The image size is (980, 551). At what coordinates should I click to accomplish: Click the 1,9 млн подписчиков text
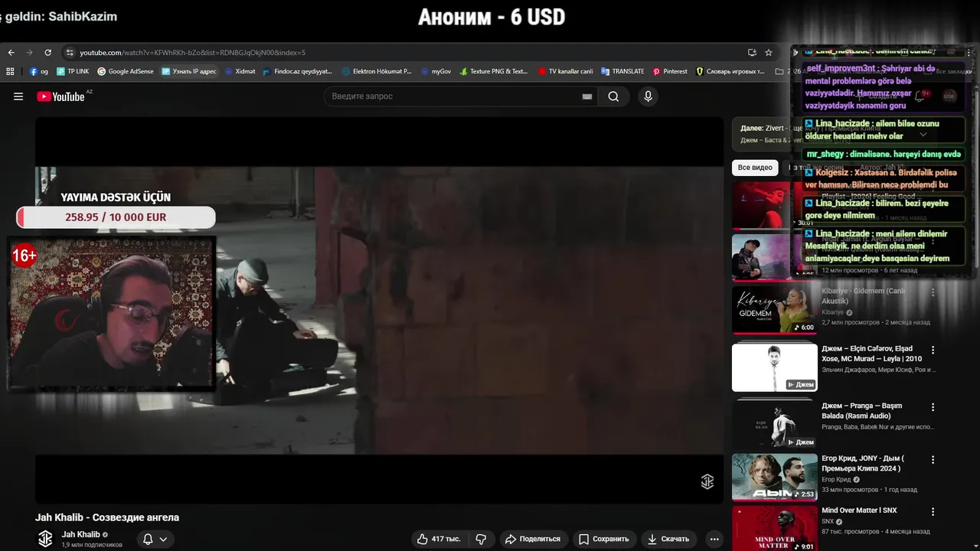click(92, 545)
